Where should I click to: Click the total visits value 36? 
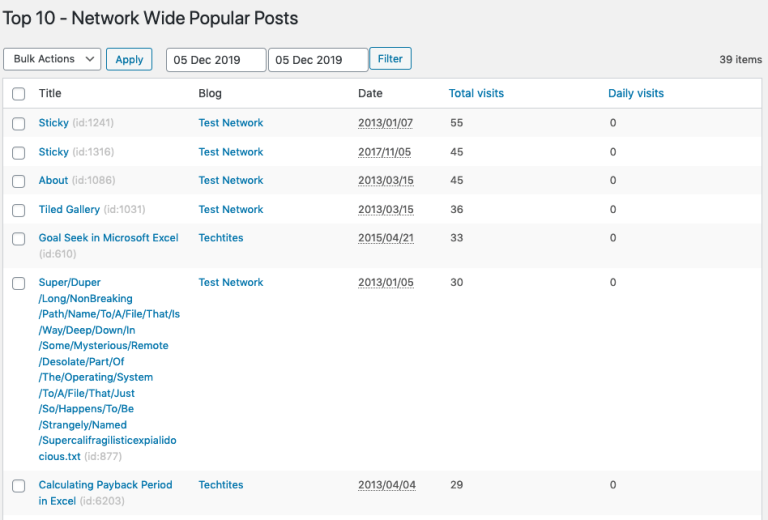point(456,209)
